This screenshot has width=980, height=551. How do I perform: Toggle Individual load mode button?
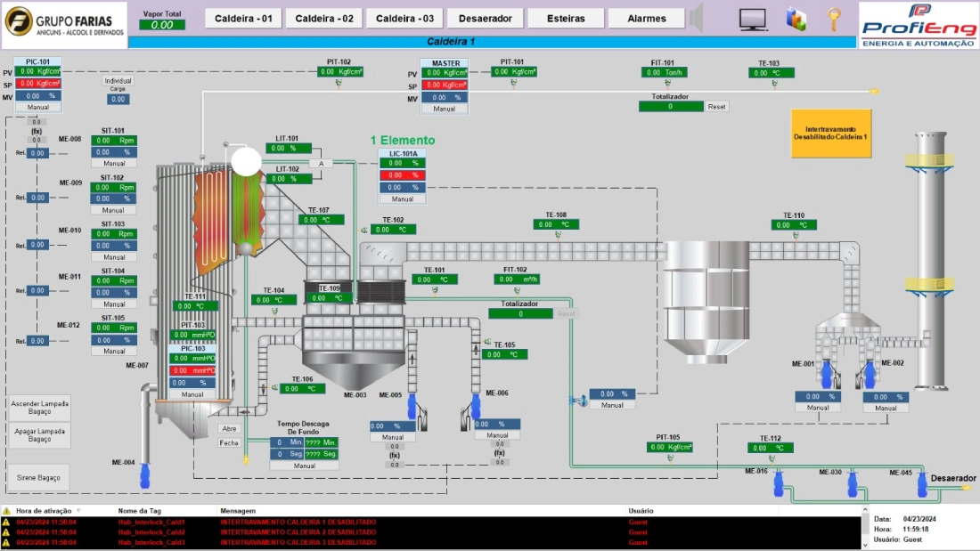(118, 81)
